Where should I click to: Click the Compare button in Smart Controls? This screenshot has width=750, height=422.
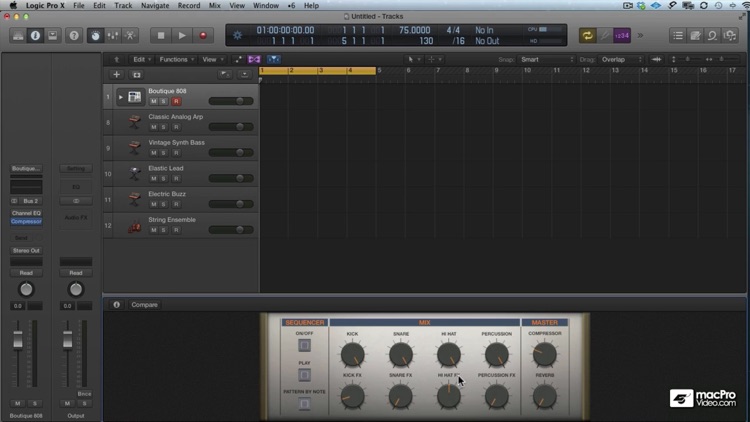(x=144, y=305)
